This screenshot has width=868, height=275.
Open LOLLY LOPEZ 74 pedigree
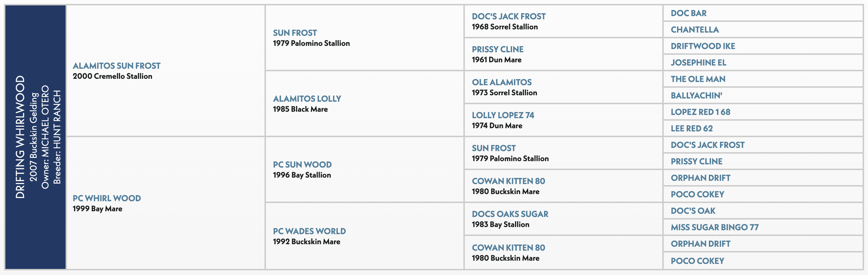coord(503,115)
